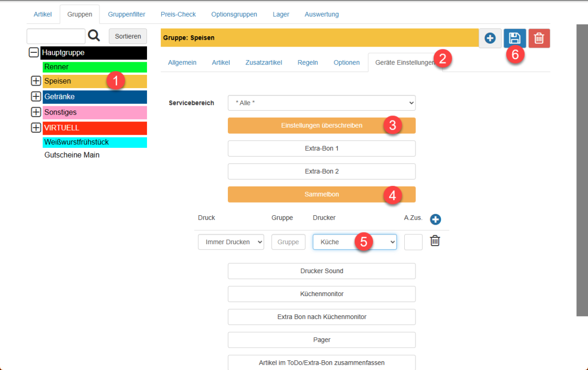Screen dimensions: 588x370
Task: Collapse the Hauptgruppe tree node
Action: tap(34, 52)
